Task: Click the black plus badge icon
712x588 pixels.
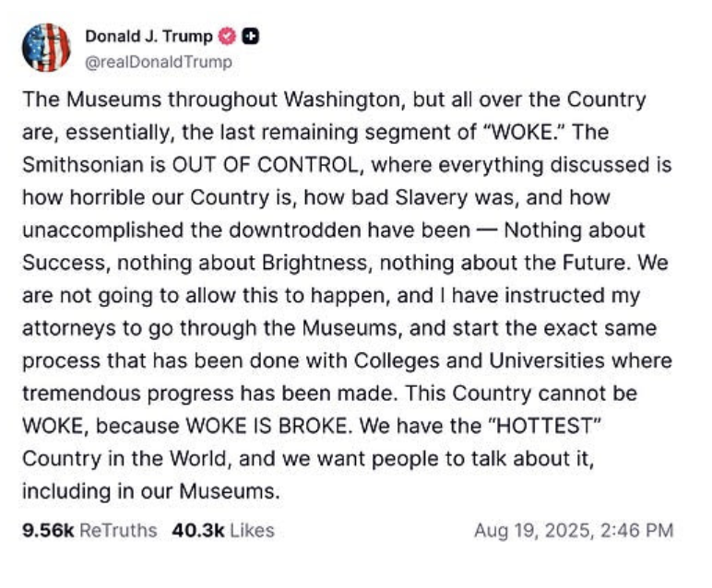Action: (250, 37)
